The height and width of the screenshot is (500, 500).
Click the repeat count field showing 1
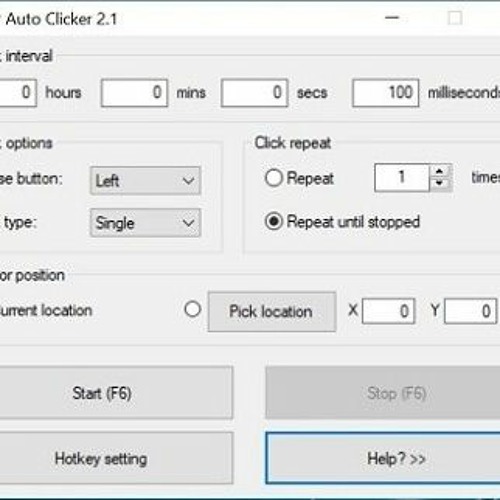[x=402, y=178]
